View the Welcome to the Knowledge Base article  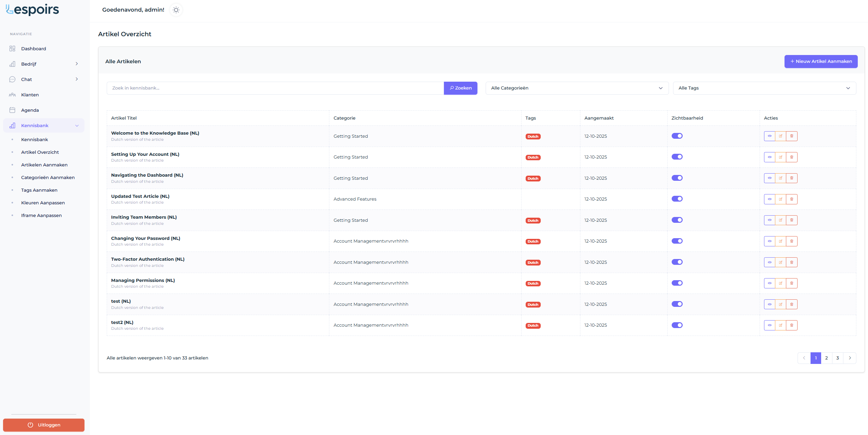[770, 136]
